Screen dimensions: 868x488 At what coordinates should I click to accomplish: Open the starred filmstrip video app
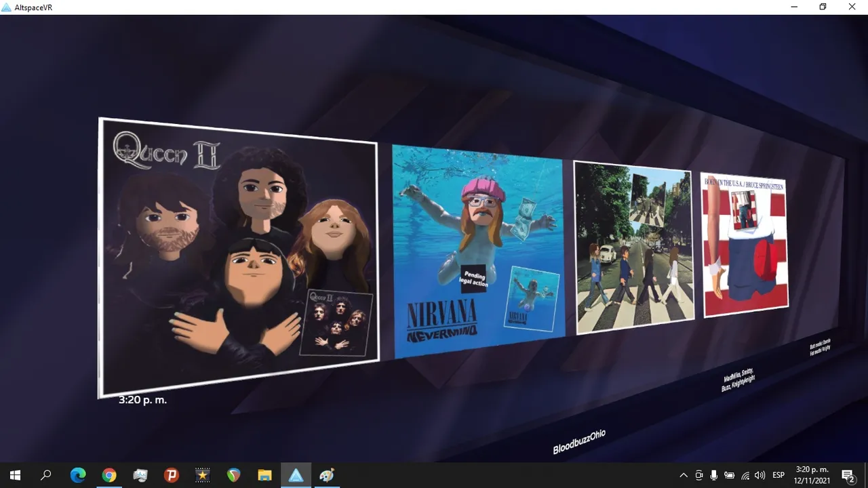click(x=203, y=475)
